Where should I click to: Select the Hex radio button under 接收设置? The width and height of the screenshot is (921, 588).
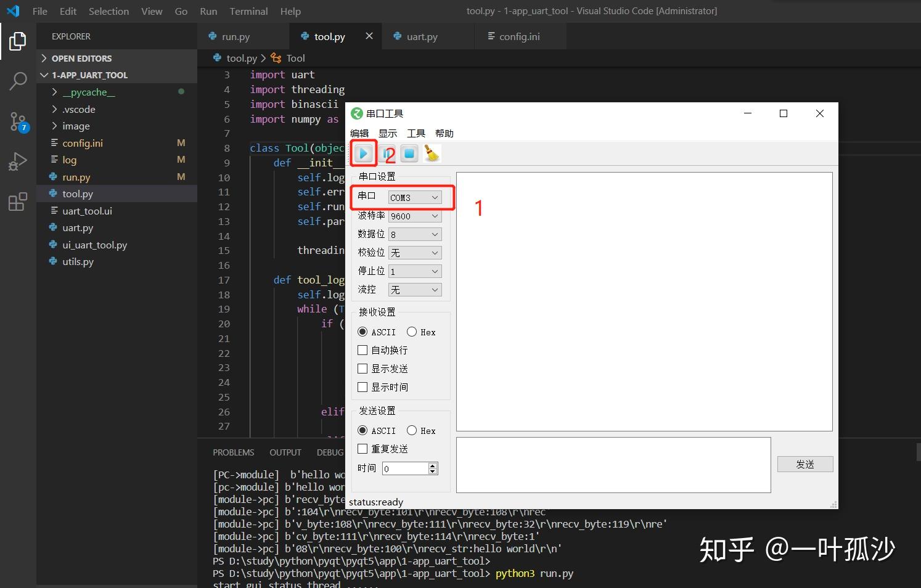click(x=412, y=332)
